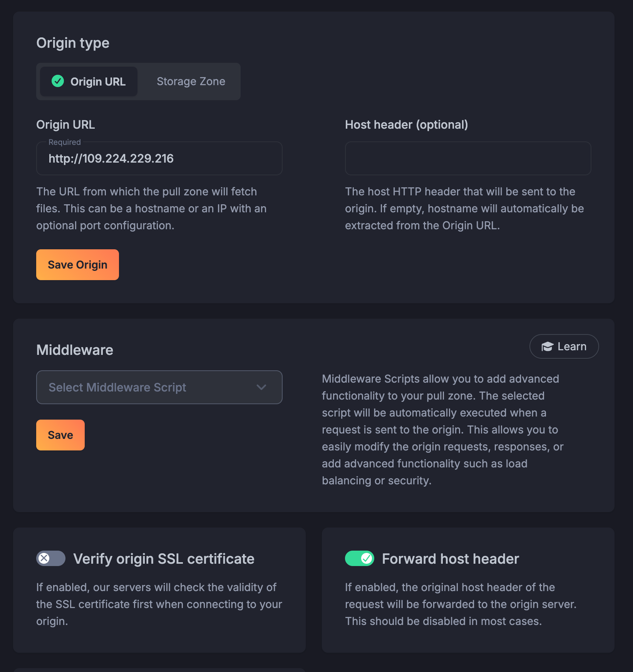Click the Origin type heading
Viewport: 633px width, 672px height.
tap(73, 43)
